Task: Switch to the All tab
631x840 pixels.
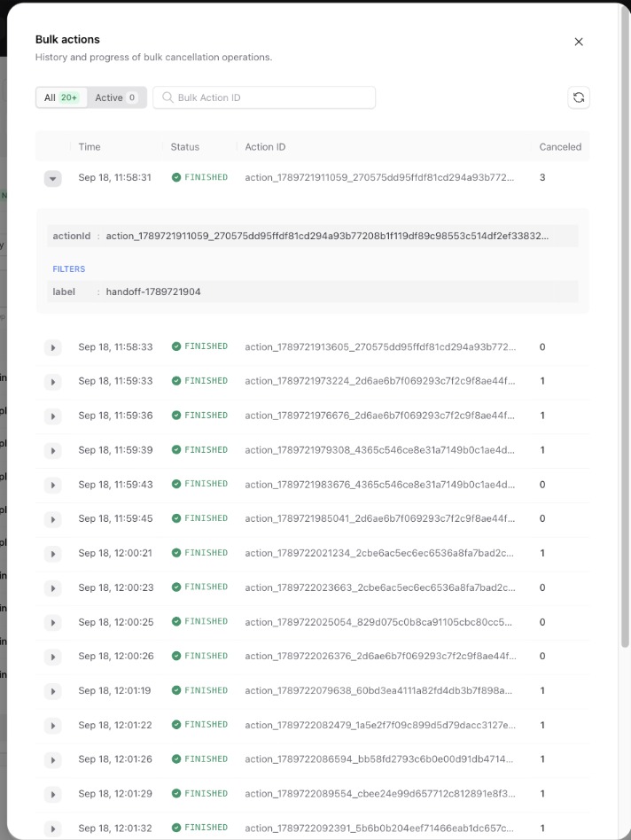Action: coord(62,97)
